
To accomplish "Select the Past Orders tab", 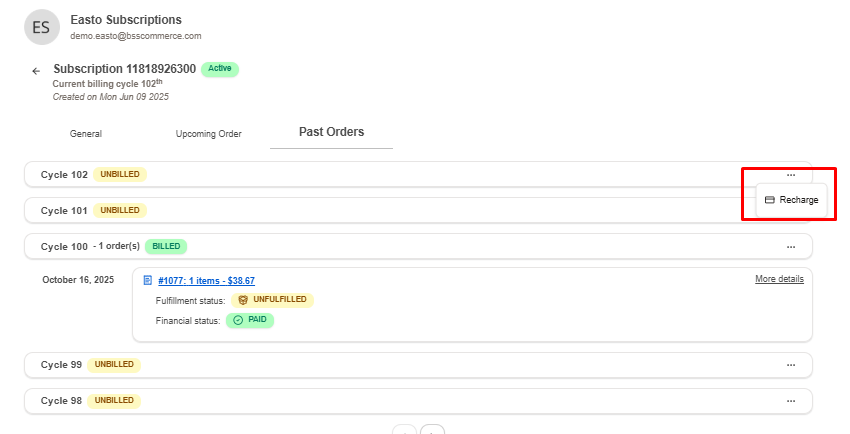I will click(331, 132).
